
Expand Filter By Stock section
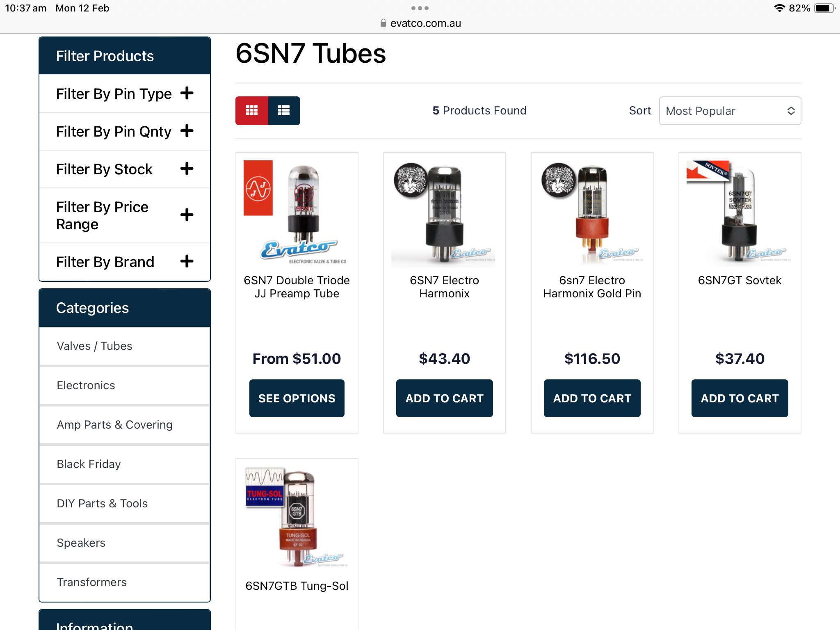[x=125, y=169]
